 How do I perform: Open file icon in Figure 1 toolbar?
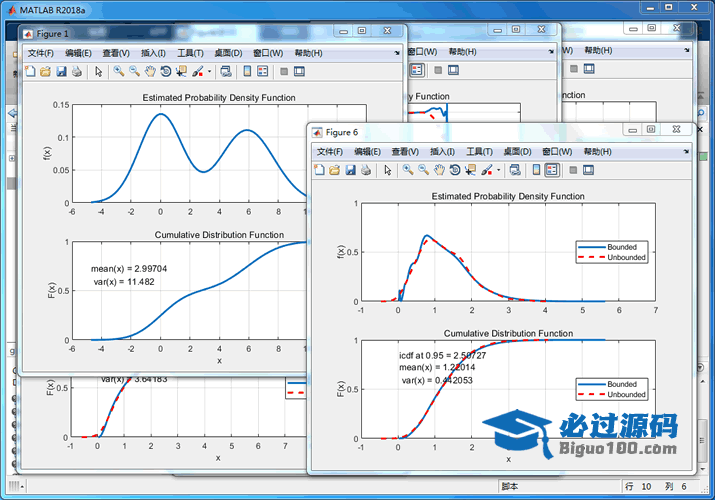pos(45,72)
